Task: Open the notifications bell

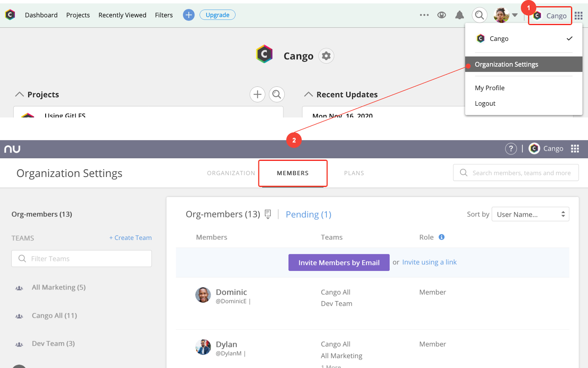Action: pos(459,15)
